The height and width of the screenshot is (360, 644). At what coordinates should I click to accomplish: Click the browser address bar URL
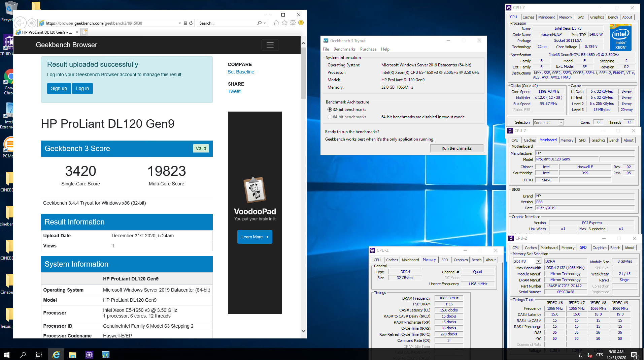[x=94, y=23]
